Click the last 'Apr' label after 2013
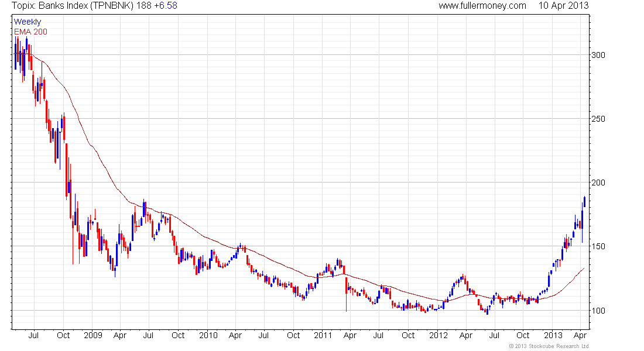644x351 pixels. pos(580,336)
